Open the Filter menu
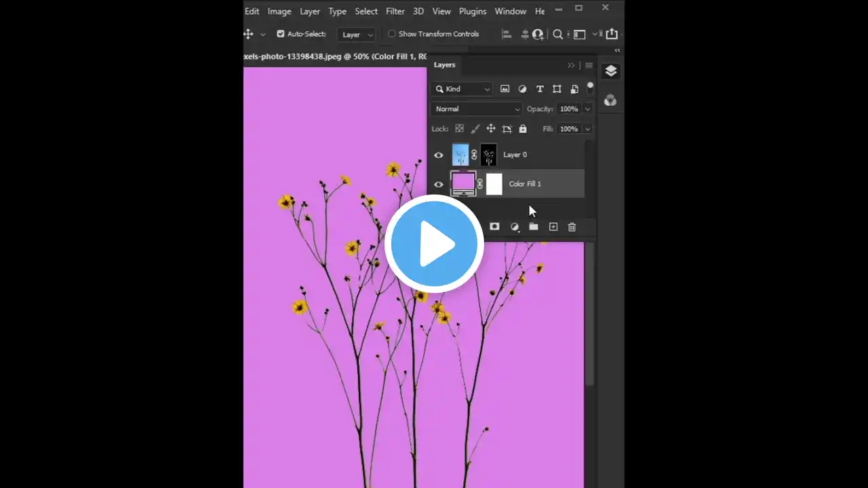 [x=395, y=12]
